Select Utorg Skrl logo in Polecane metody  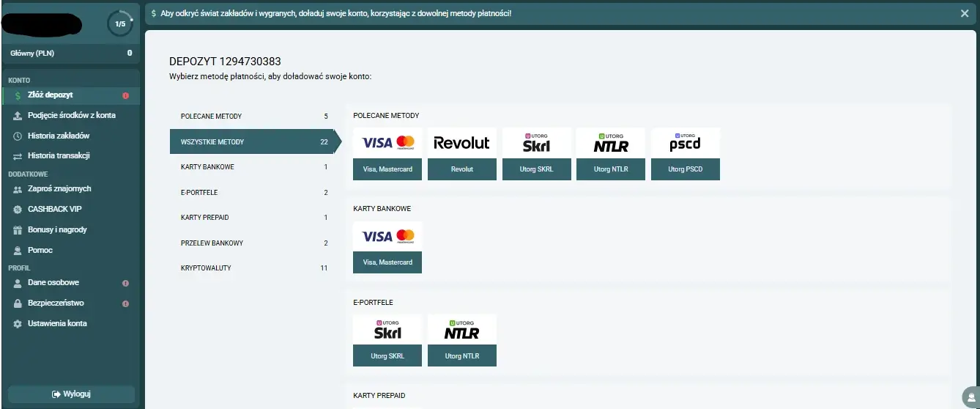point(536,143)
